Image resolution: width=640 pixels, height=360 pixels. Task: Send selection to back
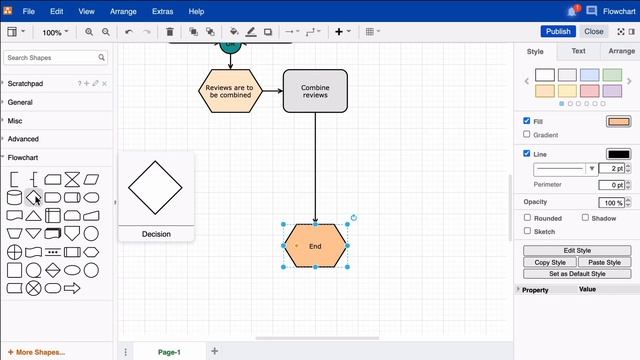(210, 31)
